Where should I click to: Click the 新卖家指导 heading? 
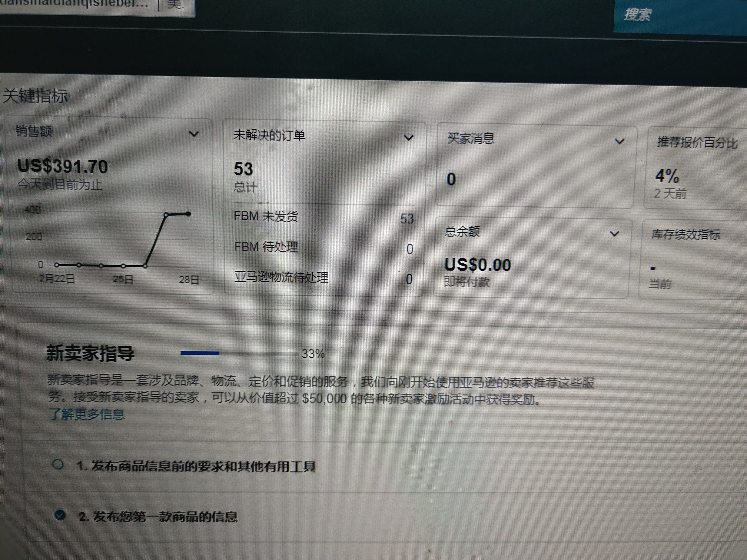click(x=90, y=353)
